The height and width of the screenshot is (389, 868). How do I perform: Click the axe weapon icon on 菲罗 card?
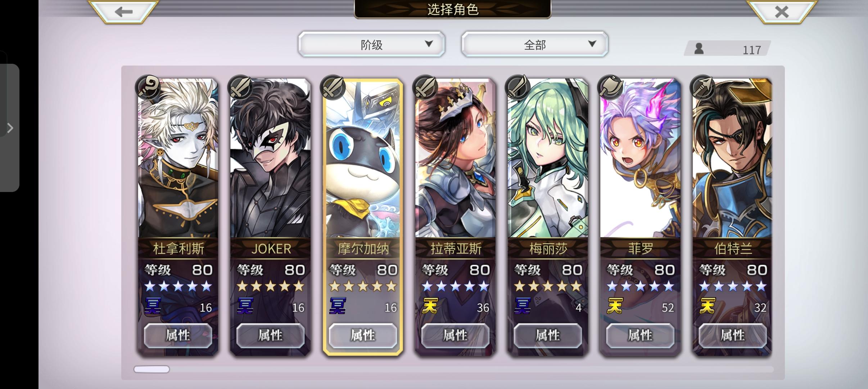(610, 88)
